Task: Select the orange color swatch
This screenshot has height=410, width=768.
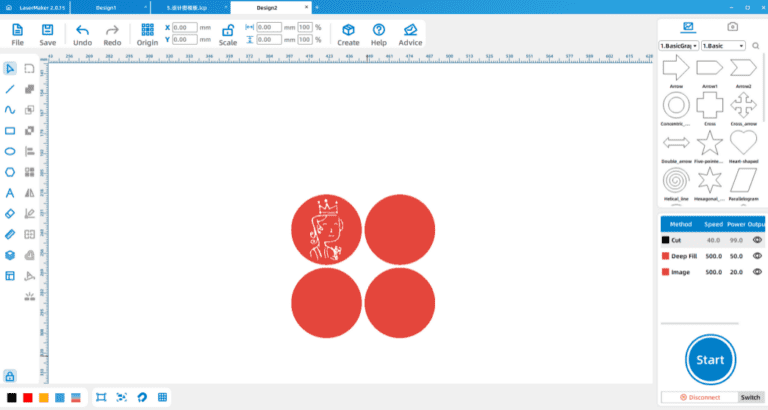Action: [44, 398]
